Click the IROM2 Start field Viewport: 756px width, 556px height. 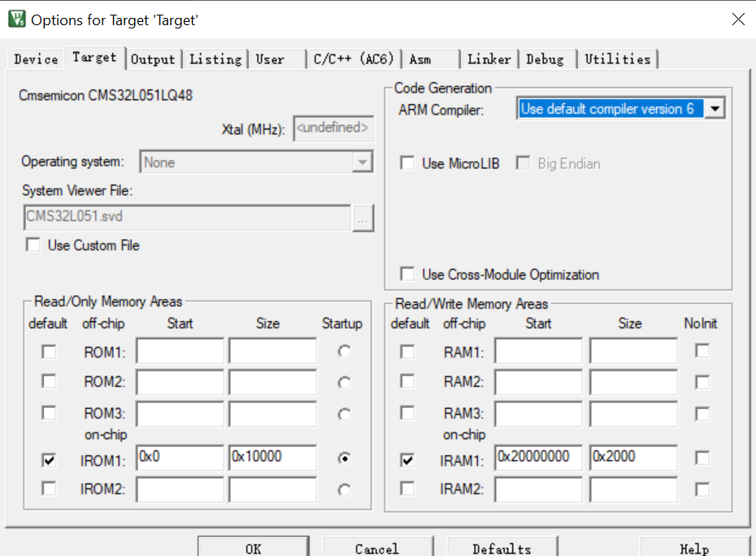(180, 489)
